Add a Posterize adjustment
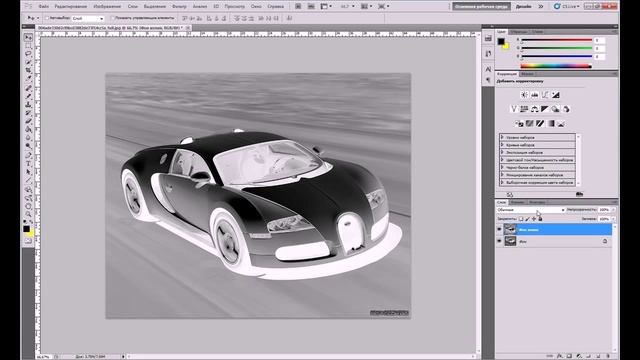 click(x=529, y=123)
